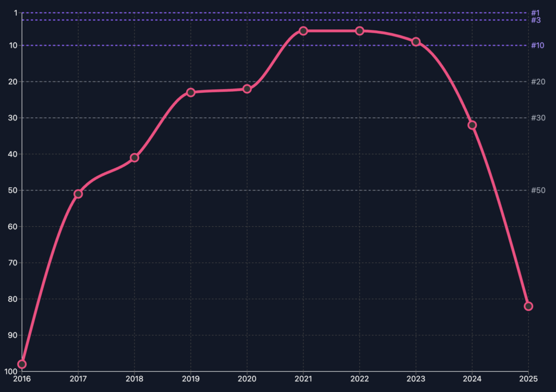Click the y-axis label 20
This screenshot has height=392, width=556.
pyautogui.click(x=13, y=82)
